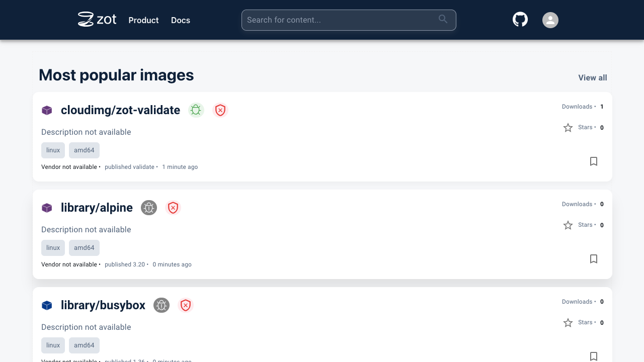Image resolution: width=644 pixels, height=362 pixels.
Task: Click the search magnifier icon
Action: point(443,19)
